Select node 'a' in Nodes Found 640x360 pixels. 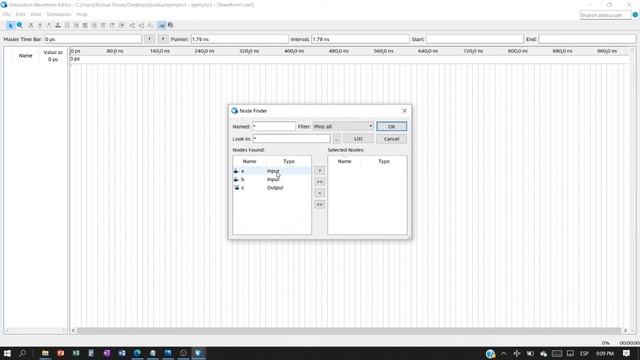tap(272, 171)
